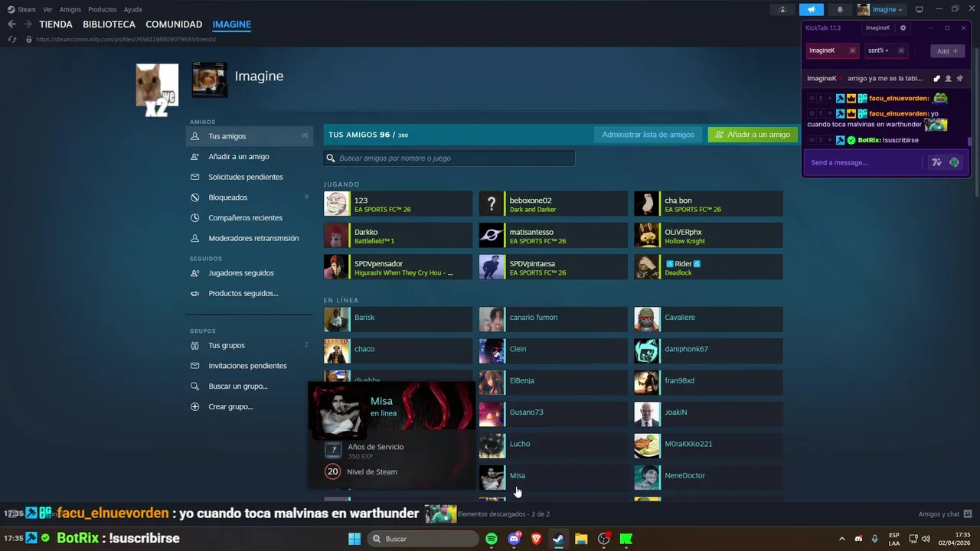Click the Steam forward navigation arrow
The height and width of the screenshot is (551, 980).
[x=28, y=24]
